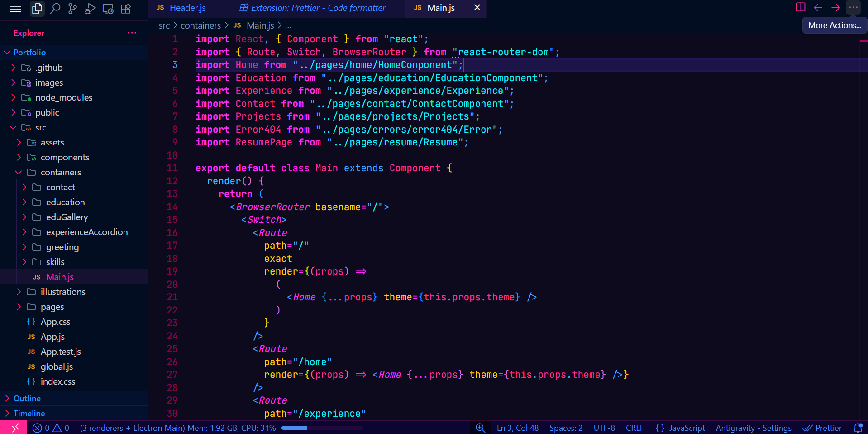Image resolution: width=868 pixels, height=434 pixels.
Task: Navigate back with the left arrow
Action: click(818, 7)
